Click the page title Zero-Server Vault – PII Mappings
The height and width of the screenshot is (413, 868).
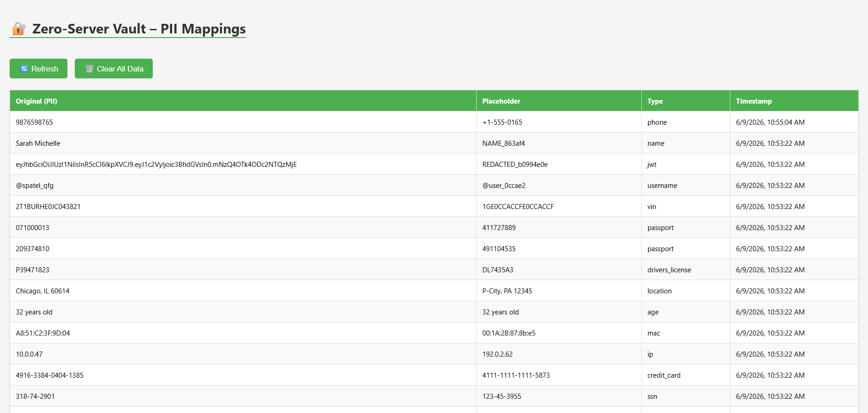click(x=139, y=29)
